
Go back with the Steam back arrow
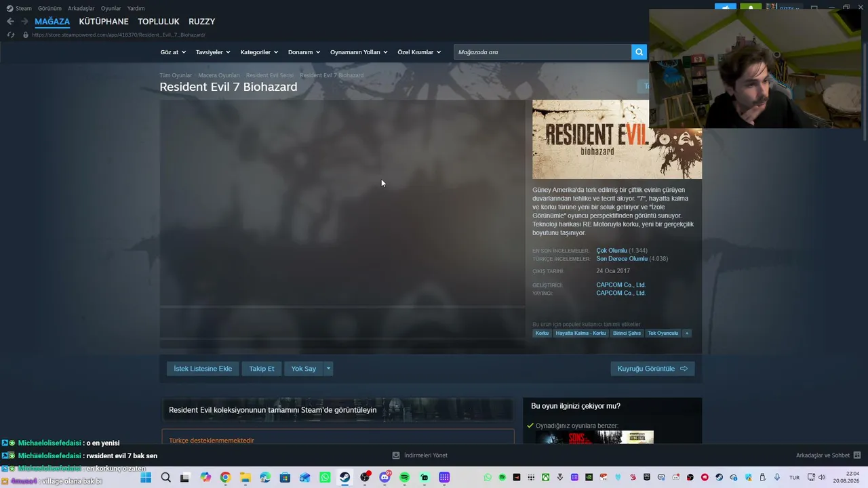click(10, 22)
